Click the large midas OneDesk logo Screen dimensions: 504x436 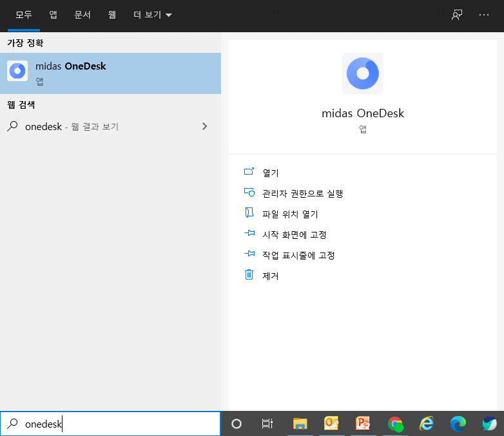(362, 73)
